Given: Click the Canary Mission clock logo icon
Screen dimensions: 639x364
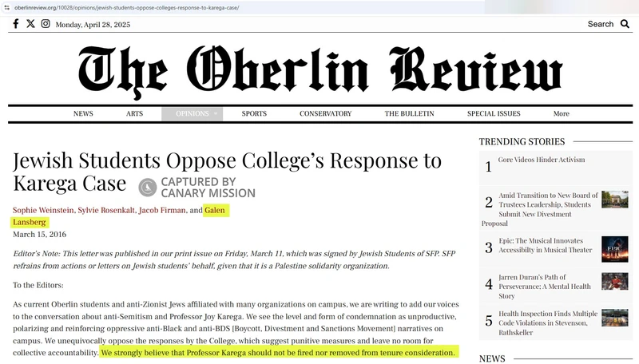Looking at the screenshot, I should [x=147, y=188].
